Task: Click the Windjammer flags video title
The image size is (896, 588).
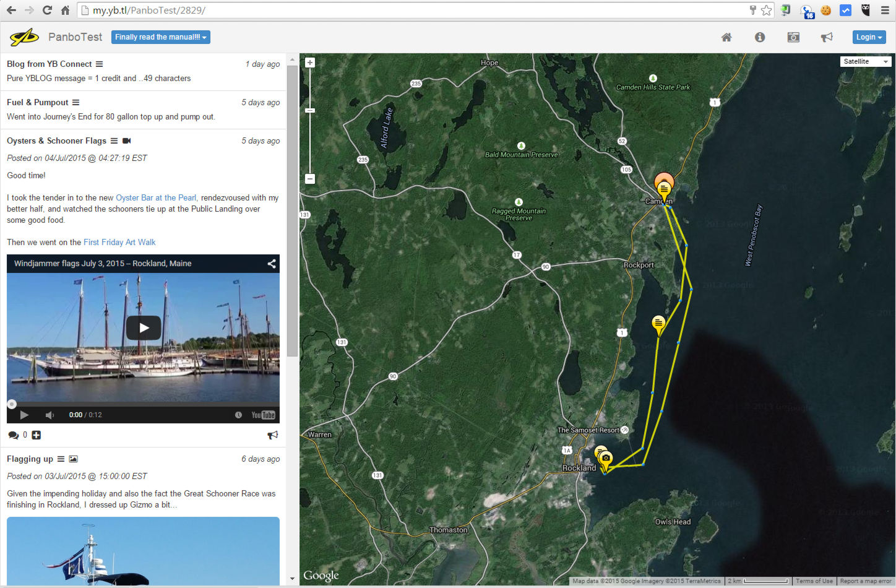Action: pyautogui.click(x=103, y=264)
